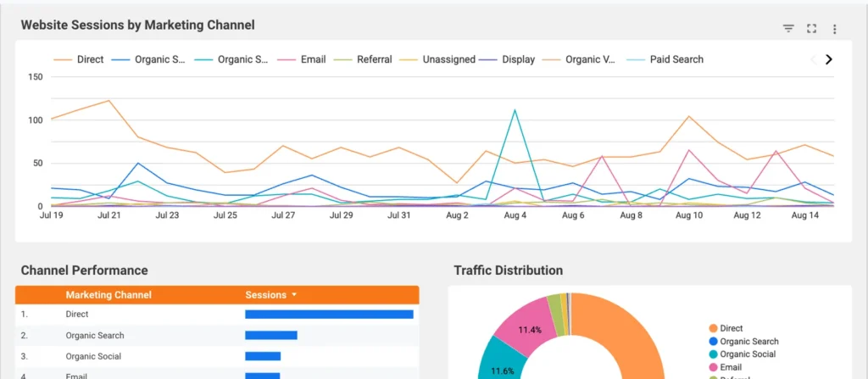Screen dimensions: 868x379
Task: Toggle the Email series in legend
Action: pos(302,59)
